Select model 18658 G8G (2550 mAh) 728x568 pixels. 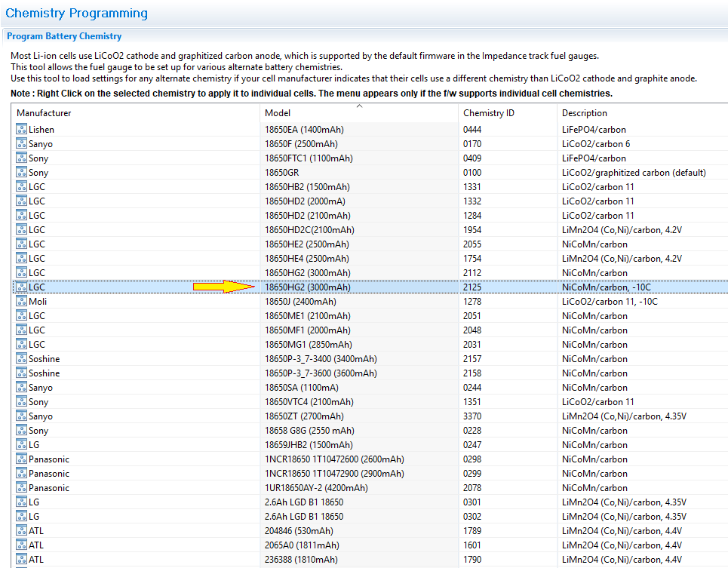click(x=309, y=431)
